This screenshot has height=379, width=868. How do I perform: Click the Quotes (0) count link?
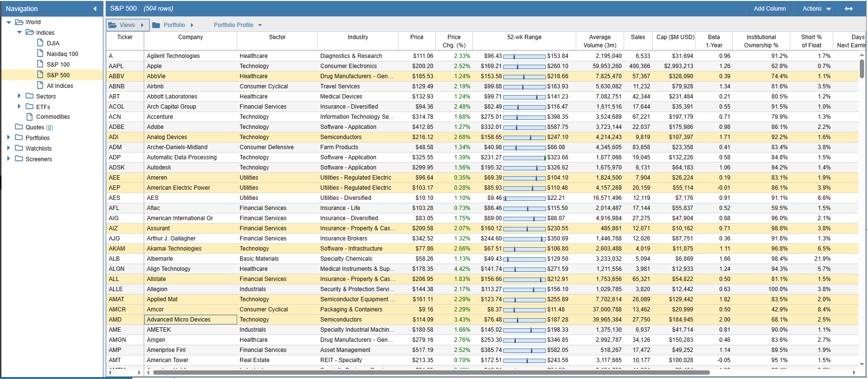click(x=49, y=127)
